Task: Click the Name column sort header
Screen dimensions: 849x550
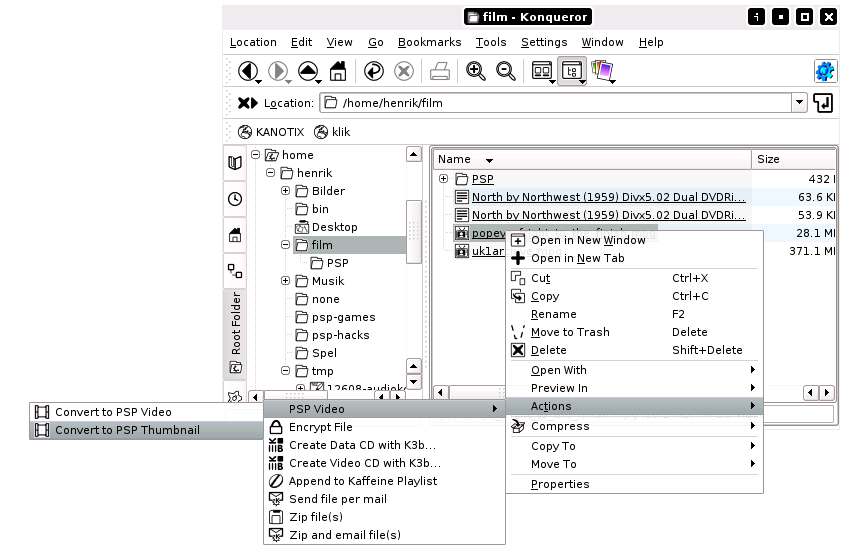Action: [592, 159]
